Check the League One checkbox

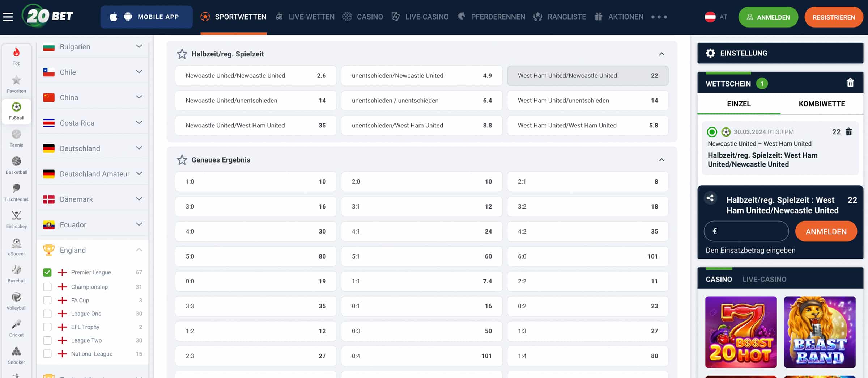(47, 314)
